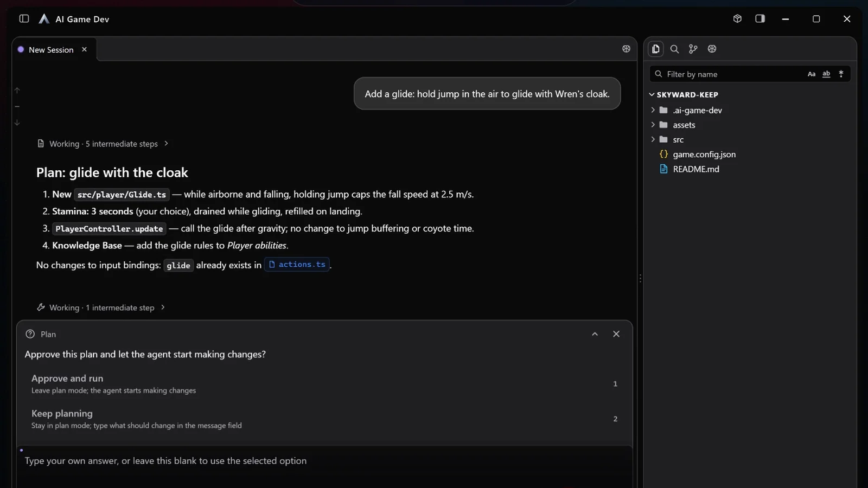Viewport: 868px width, 488px height.
Task: Open the source control branch icon
Action: tap(693, 49)
